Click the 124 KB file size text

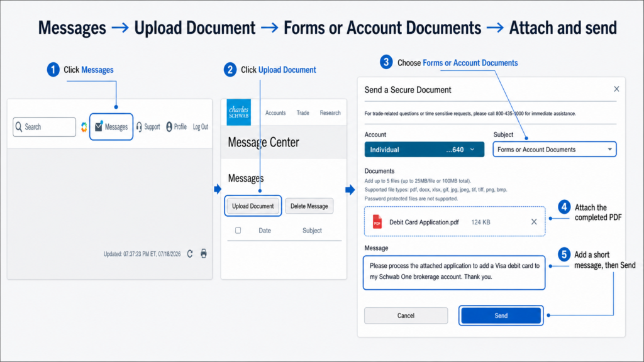(x=480, y=222)
